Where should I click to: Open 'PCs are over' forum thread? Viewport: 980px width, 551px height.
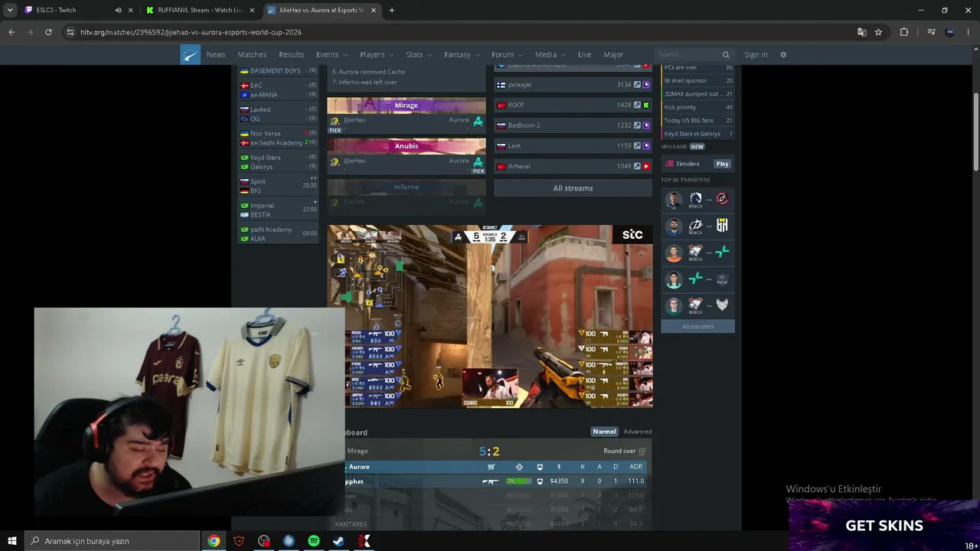point(697,67)
